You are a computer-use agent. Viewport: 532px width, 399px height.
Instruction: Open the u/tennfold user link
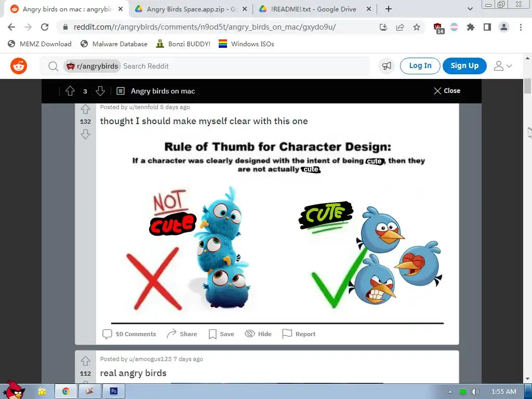(143, 107)
